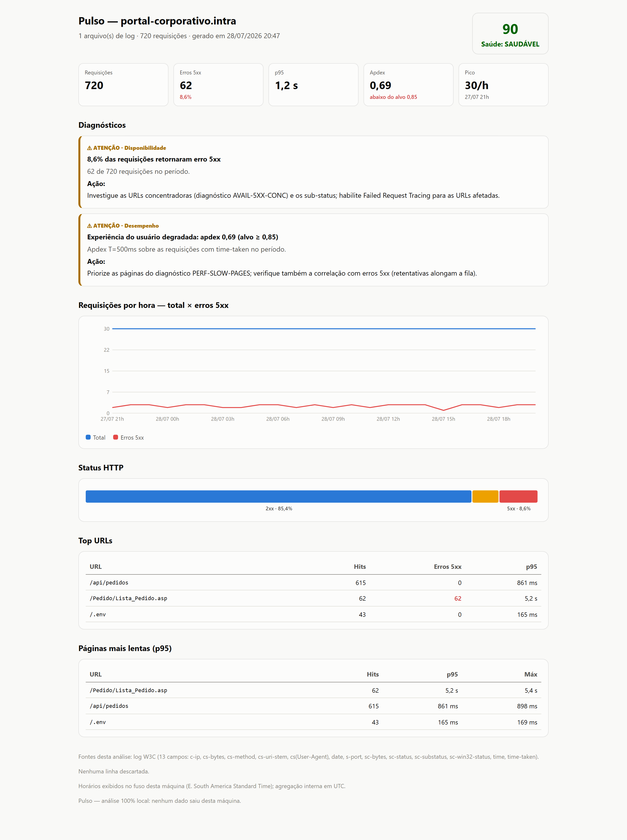The height and width of the screenshot is (840, 627).
Task: Click the orange status bar segment
Action: tap(485, 496)
